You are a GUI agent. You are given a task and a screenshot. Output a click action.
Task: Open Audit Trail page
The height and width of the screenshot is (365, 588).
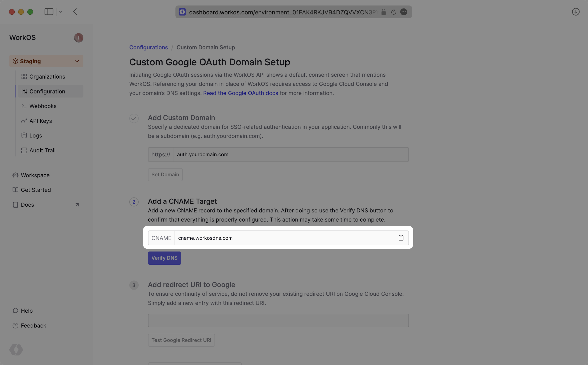(x=42, y=150)
